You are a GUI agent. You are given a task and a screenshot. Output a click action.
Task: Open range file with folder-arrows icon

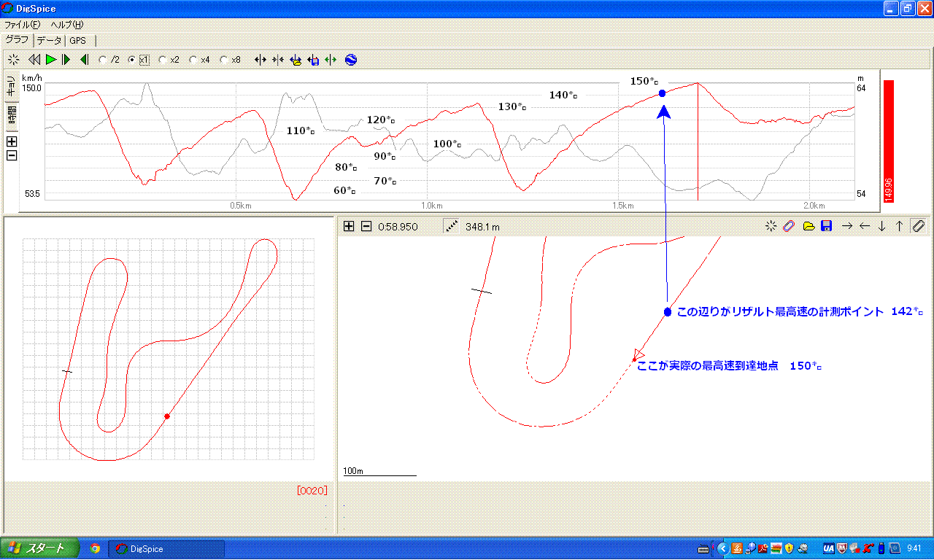[x=296, y=60]
